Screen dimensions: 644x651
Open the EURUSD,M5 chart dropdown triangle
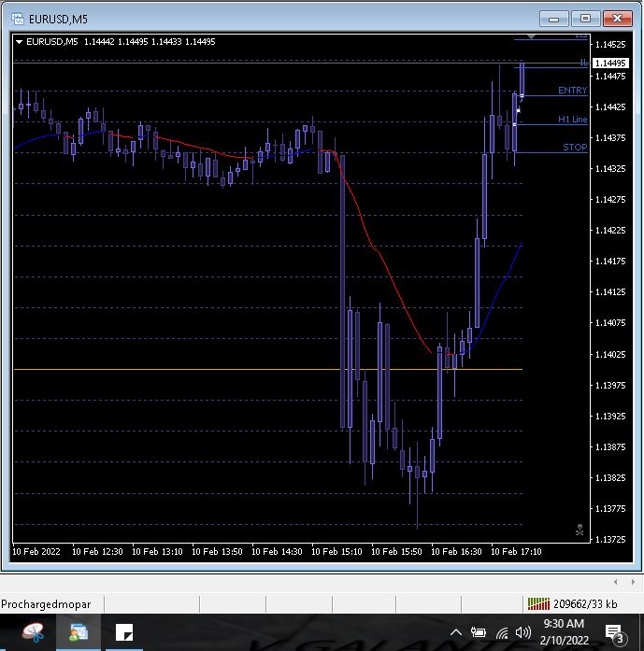(x=19, y=41)
